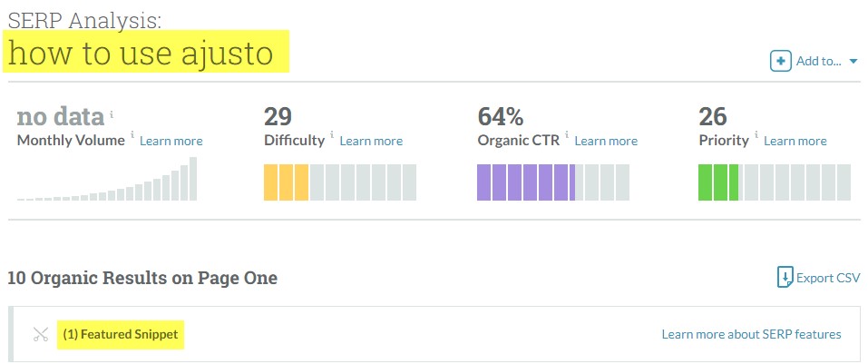Click the Add to plus icon
This screenshot has width=868, height=364.
click(780, 61)
